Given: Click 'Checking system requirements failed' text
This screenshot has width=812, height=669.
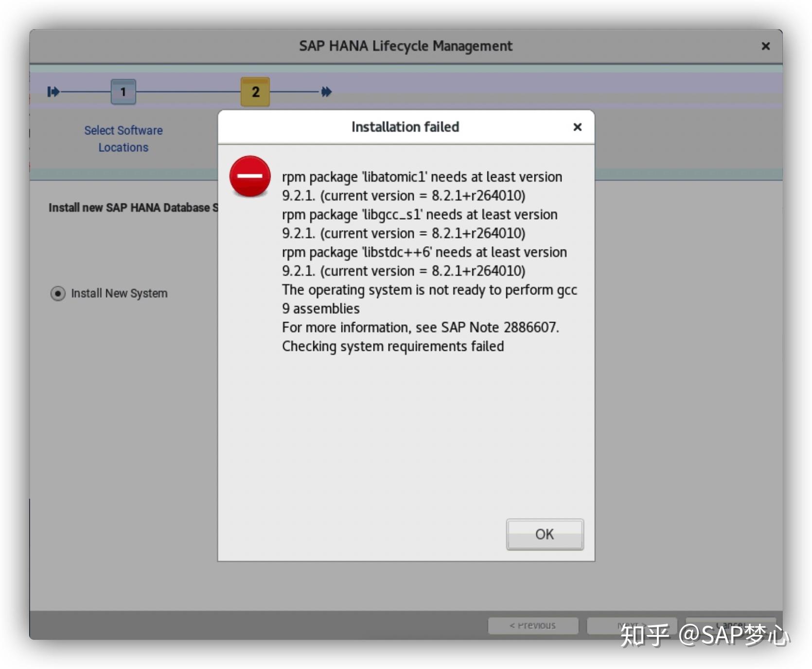Looking at the screenshot, I should (393, 346).
